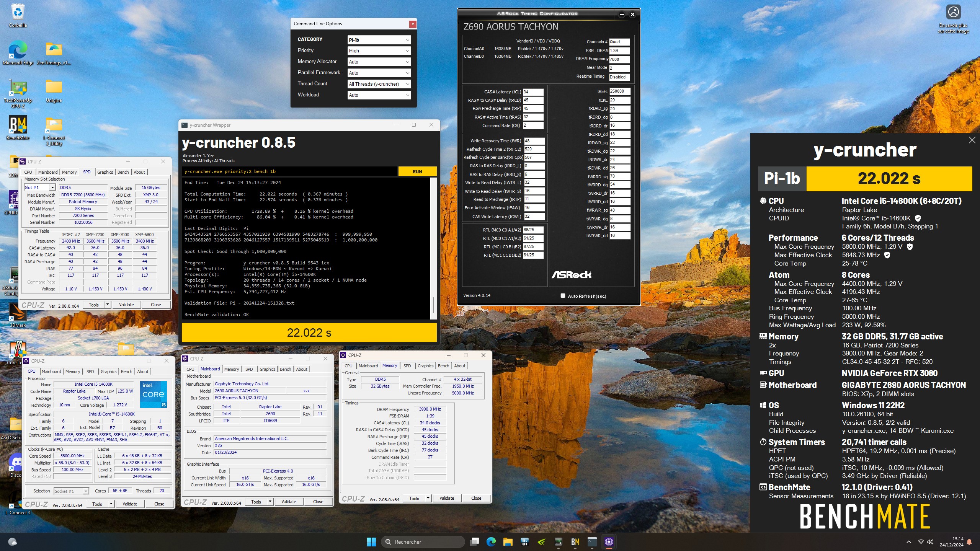Image resolution: width=980 pixels, height=551 pixels.
Task: Open Task View in the taskbar
Action: [475, 541]
